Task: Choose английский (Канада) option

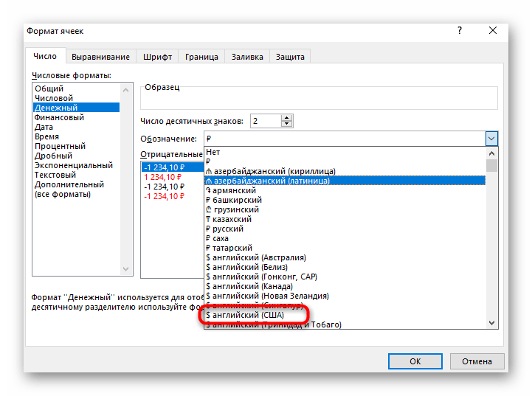Action: [x=345, y=286]
